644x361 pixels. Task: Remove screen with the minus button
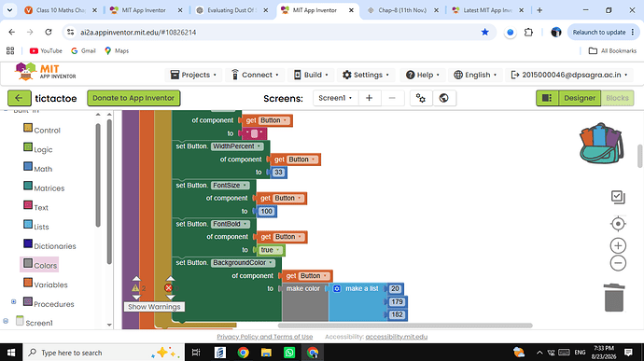tap(392, 98)
